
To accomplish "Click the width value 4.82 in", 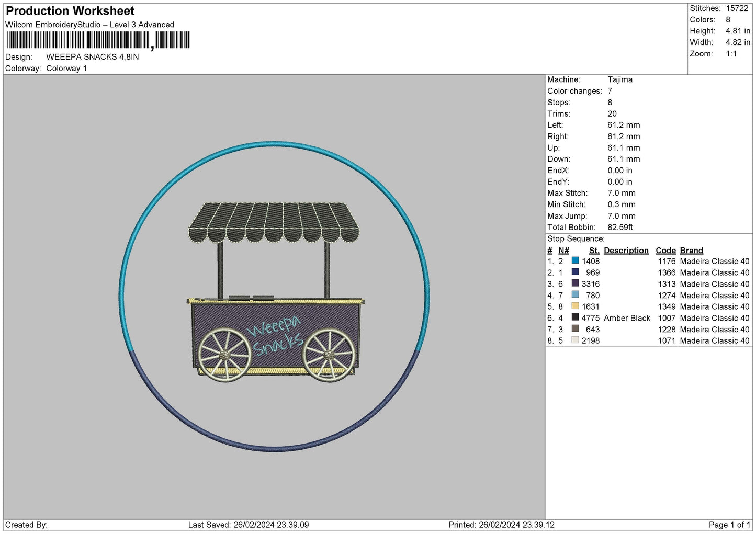I will 738,42.
